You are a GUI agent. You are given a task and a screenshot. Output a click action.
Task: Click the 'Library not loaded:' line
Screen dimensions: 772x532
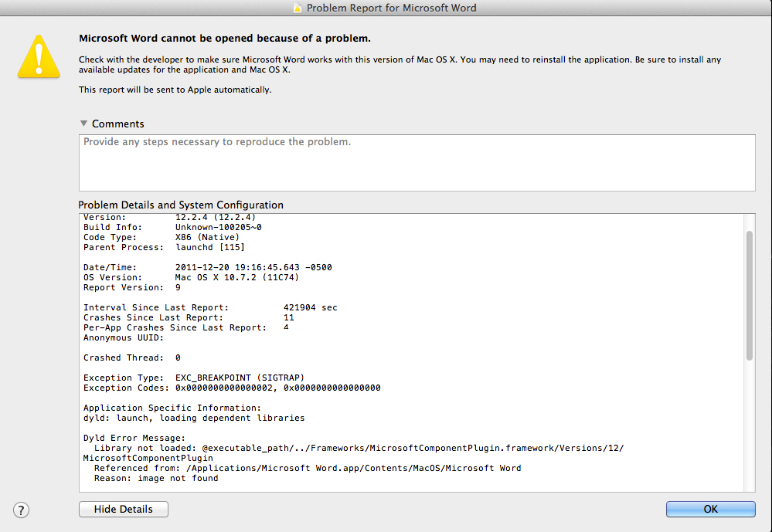[x=353, y=452]
